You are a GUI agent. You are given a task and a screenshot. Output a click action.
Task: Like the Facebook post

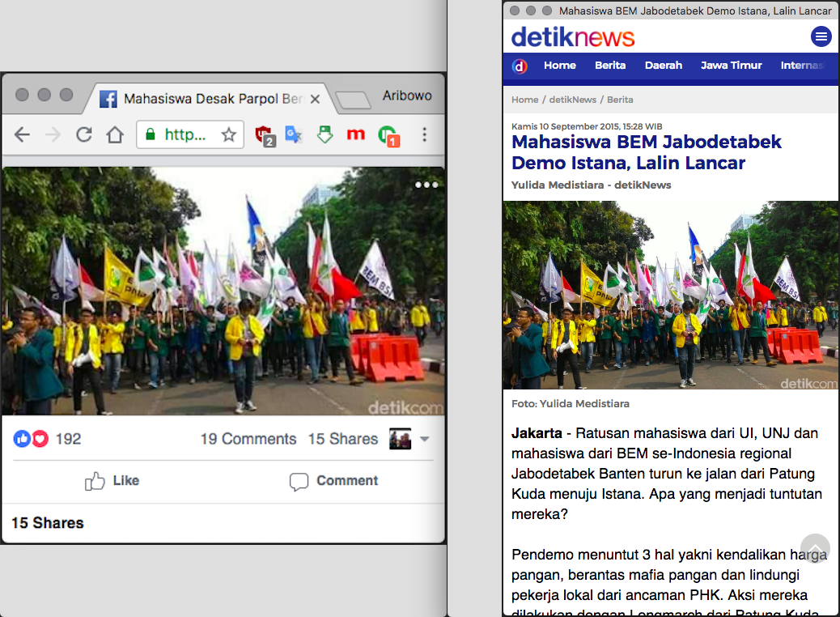point(112,481)
